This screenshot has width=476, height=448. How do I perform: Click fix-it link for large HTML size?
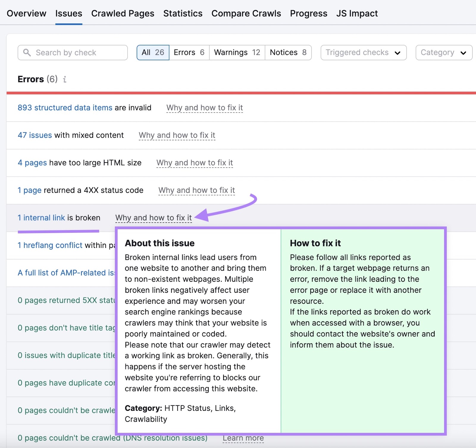pos(195,163)
